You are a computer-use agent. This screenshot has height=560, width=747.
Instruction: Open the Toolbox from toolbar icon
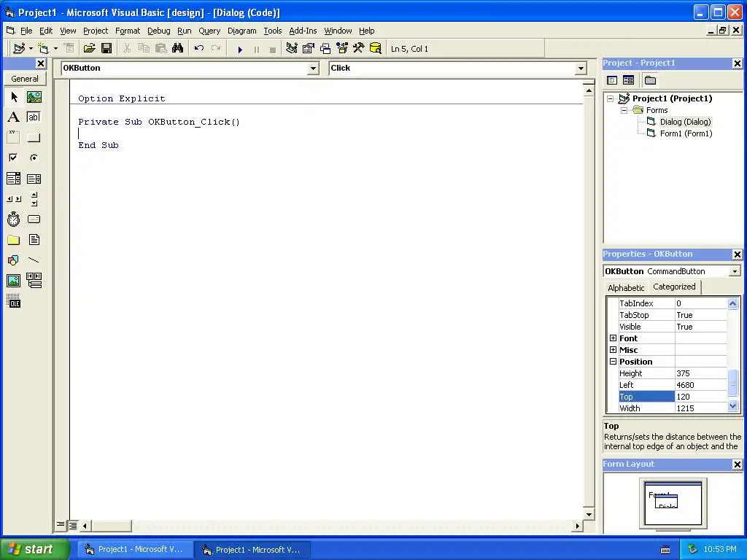pyautogui.click(x=359, y=49)
